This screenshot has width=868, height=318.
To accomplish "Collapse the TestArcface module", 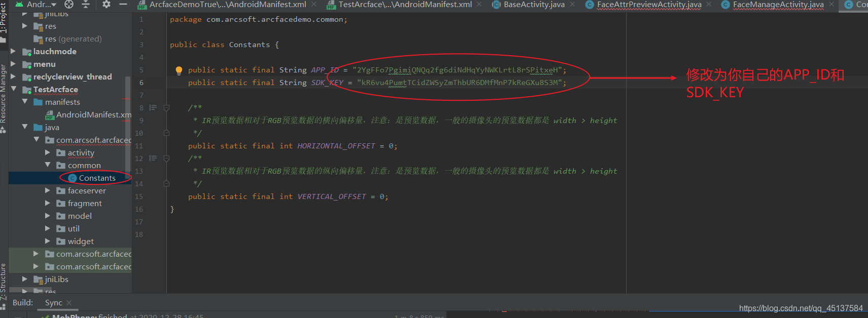I will [14, 90].
